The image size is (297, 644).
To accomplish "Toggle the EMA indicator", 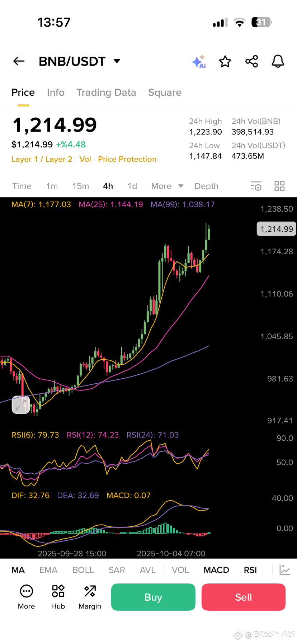I will point(48,570).
